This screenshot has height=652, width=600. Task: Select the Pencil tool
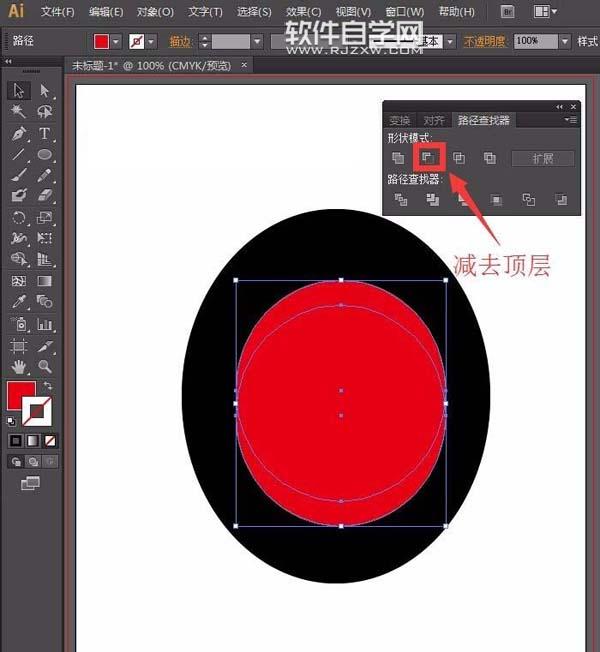tap(44, 175)
